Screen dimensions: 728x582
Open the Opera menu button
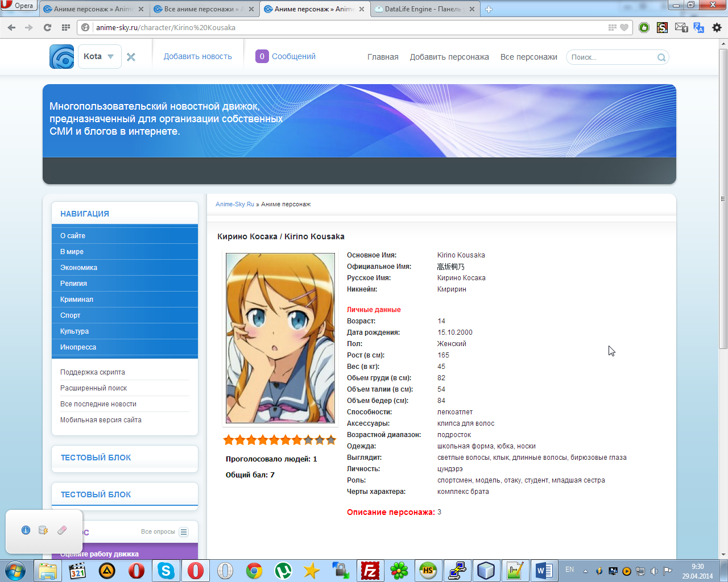click(x=19, y=6)
